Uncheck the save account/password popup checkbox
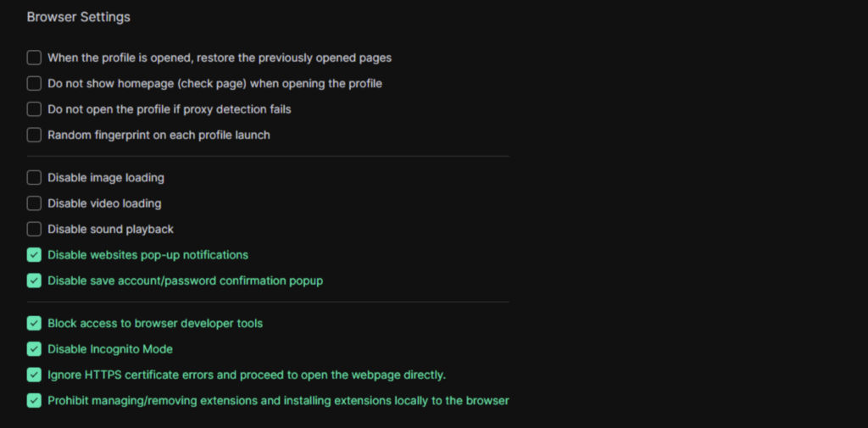The width and height of the screenshot is (868, 428). (x=34, y=281)
